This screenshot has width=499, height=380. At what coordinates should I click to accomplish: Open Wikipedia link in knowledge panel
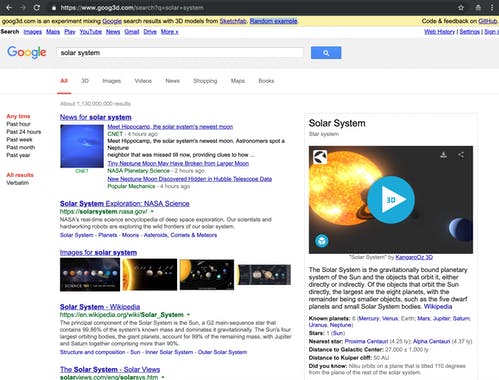(438, 306)
